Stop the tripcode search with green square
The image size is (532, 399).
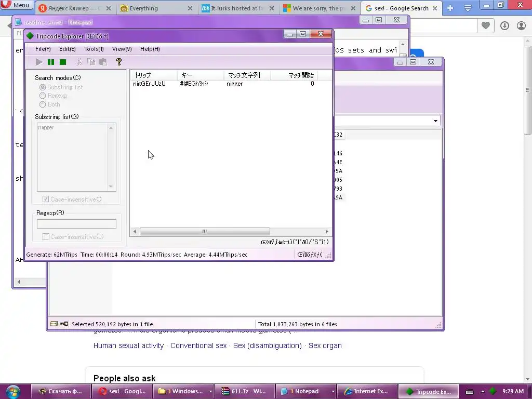pyautogui.click(x=63, y=62)
